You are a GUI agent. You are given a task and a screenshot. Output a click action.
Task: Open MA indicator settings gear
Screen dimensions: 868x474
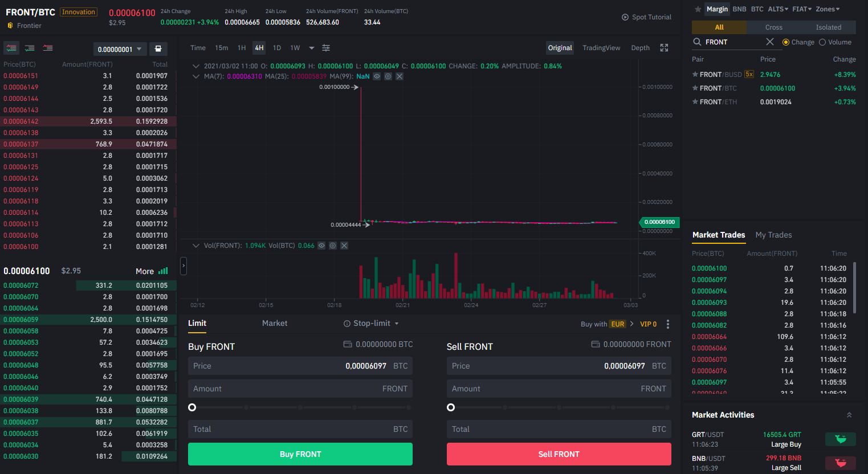pos(388,76)
